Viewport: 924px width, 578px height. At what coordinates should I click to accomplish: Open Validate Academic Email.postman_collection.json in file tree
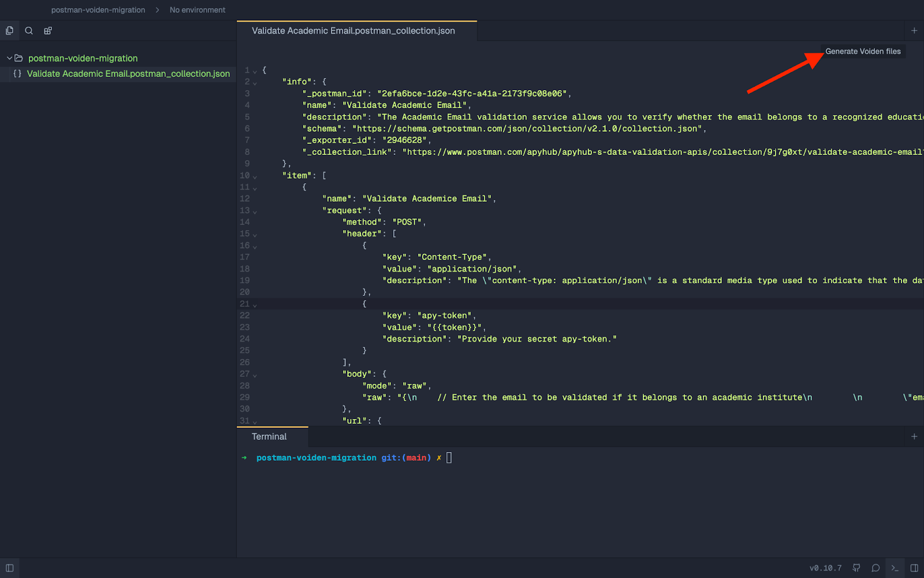click(x=128, y=74)
